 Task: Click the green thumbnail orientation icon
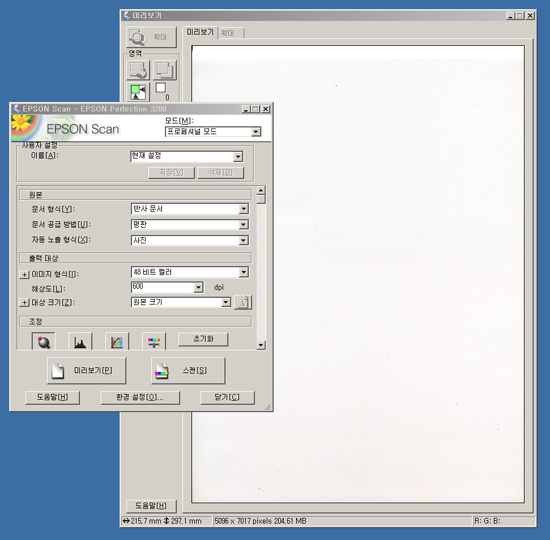138,92
